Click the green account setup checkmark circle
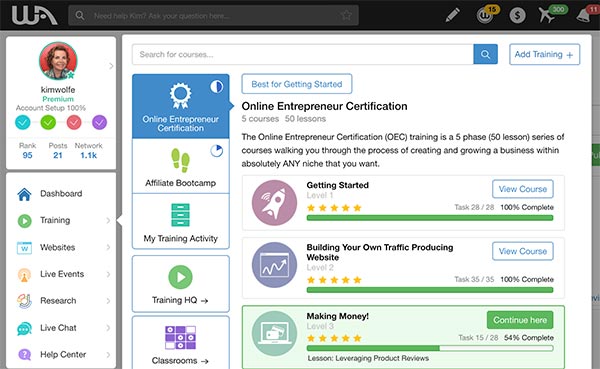 pos(48,122)
